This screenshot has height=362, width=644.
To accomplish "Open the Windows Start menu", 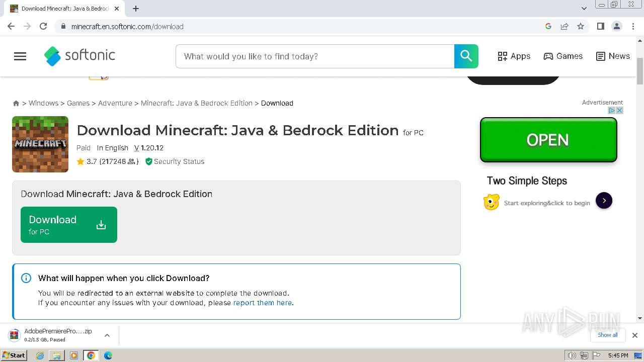I will [x=14, y=355].
